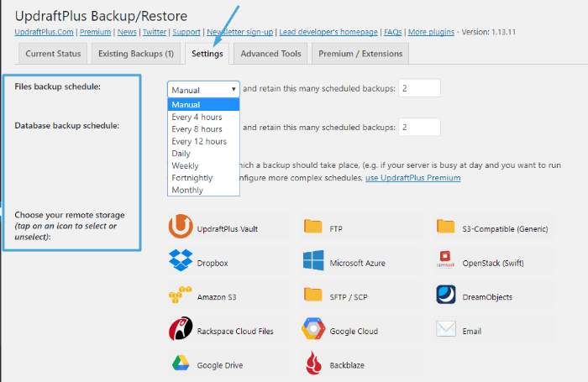Screen dimensions: 588x382
Task: Visit the Twitter link
Action: pos(155,32)
